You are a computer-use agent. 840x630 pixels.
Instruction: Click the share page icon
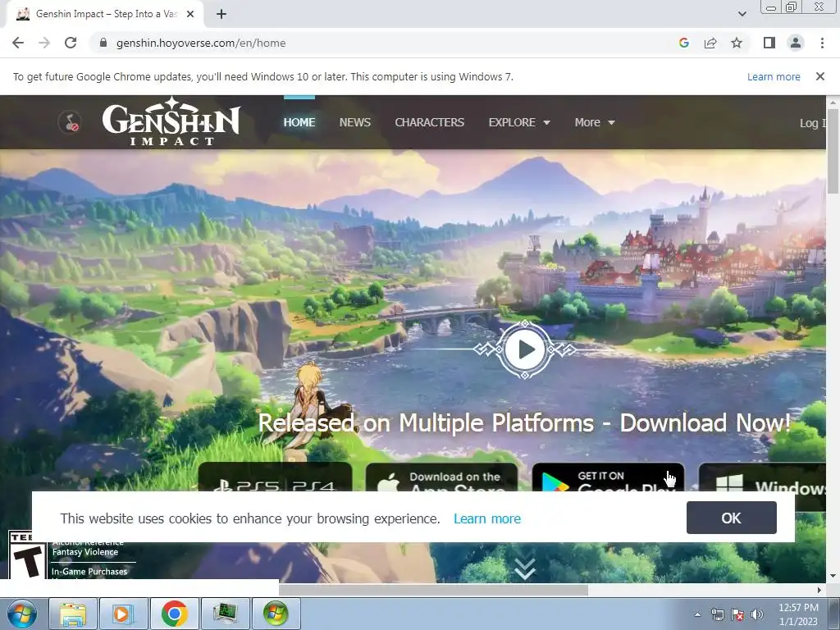[710, 43]
